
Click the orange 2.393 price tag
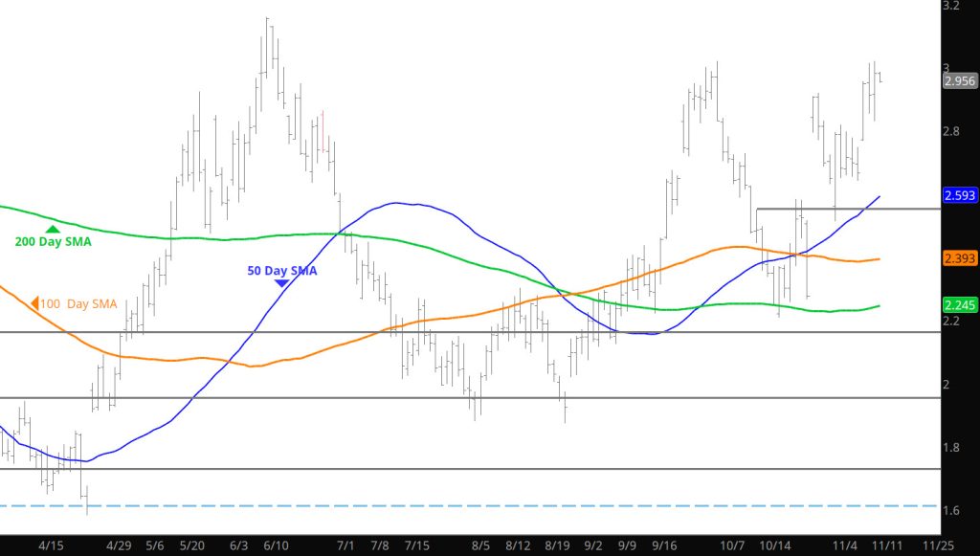point(959,258)
